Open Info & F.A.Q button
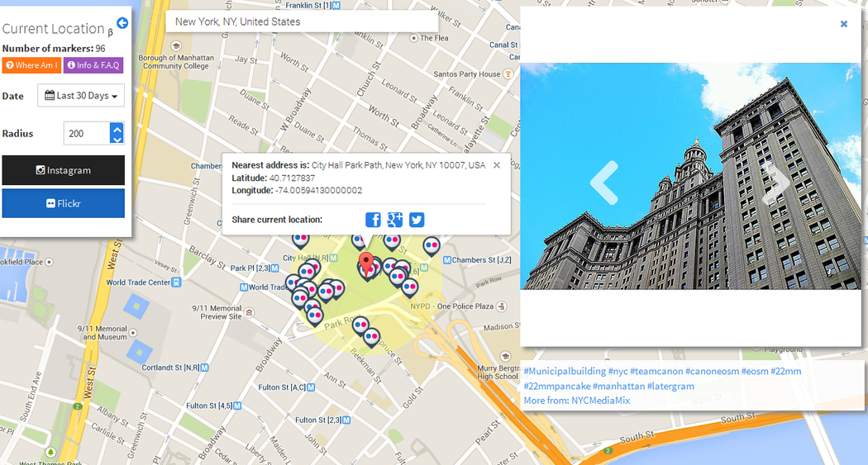 tap(93, 65)
